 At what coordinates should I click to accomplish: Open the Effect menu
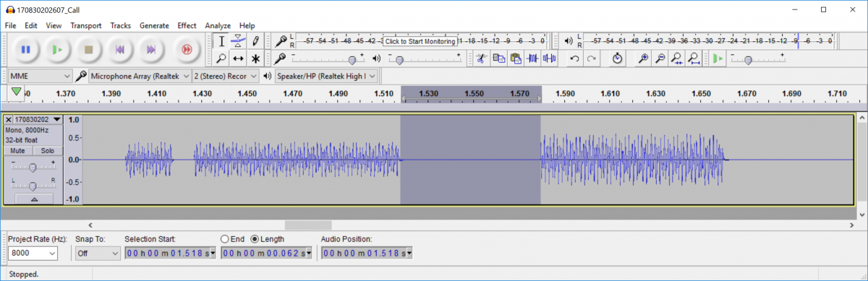coord(187,25)
